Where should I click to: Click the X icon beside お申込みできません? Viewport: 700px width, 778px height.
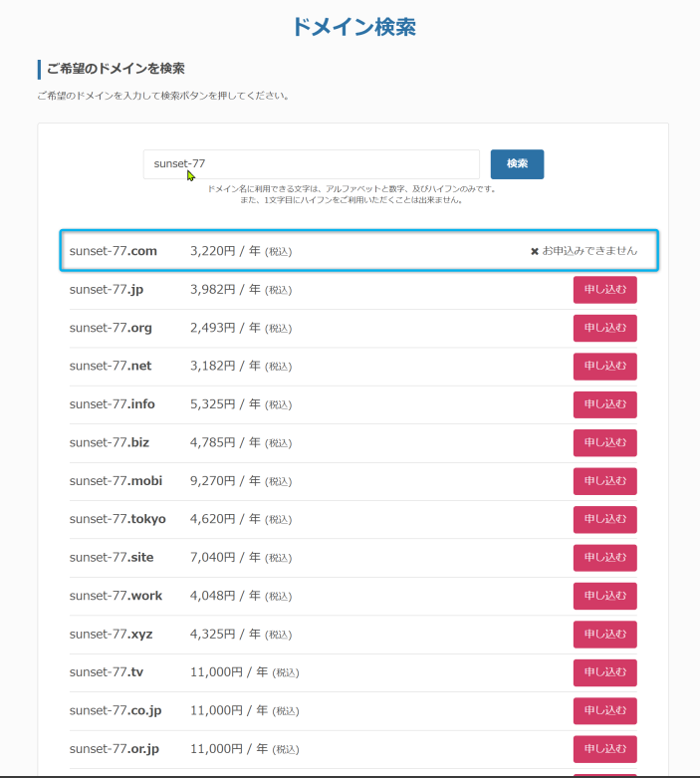coord(535,251)
